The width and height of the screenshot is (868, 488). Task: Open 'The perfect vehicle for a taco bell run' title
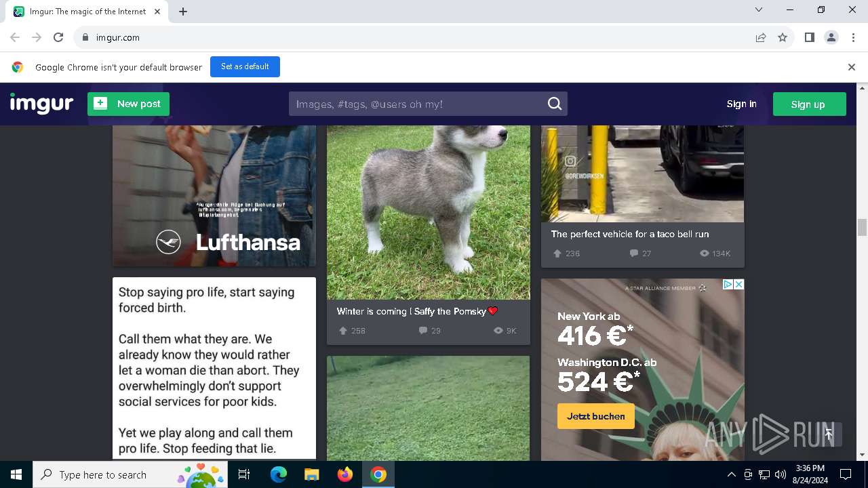click(629, 234)
